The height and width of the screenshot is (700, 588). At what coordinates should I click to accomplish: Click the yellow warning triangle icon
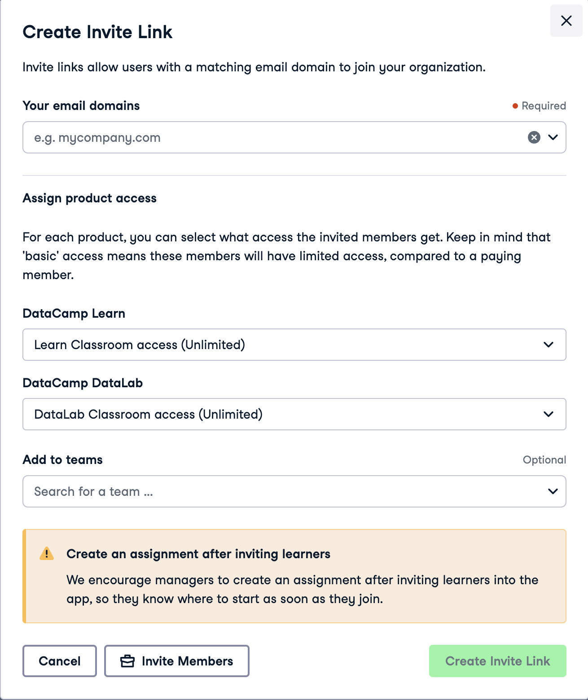[x=47, y=554]
